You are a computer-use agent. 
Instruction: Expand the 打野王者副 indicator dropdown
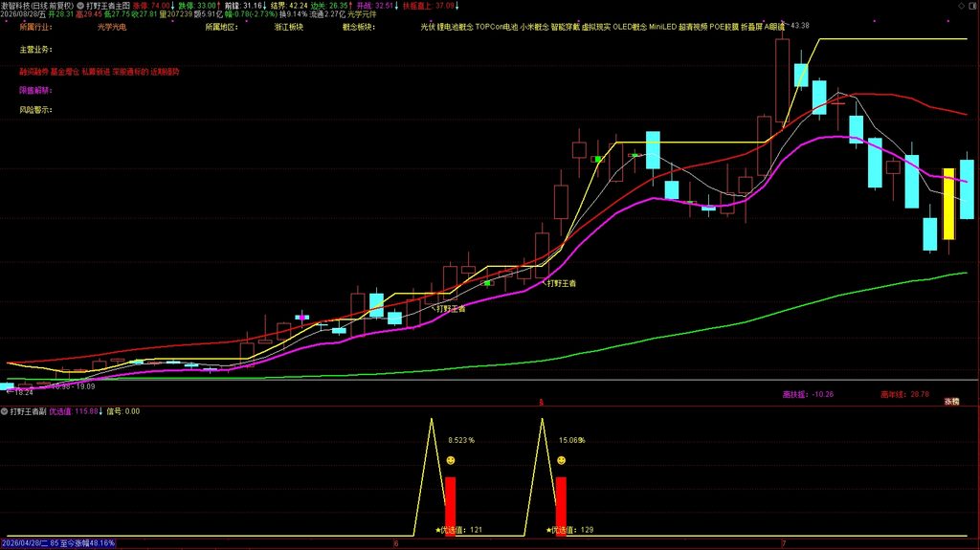[x=5, y=411]
